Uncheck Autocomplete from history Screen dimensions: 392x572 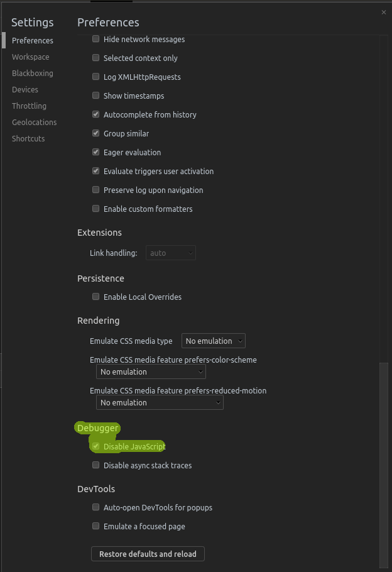pyautogui.click(x=96, y=114)
